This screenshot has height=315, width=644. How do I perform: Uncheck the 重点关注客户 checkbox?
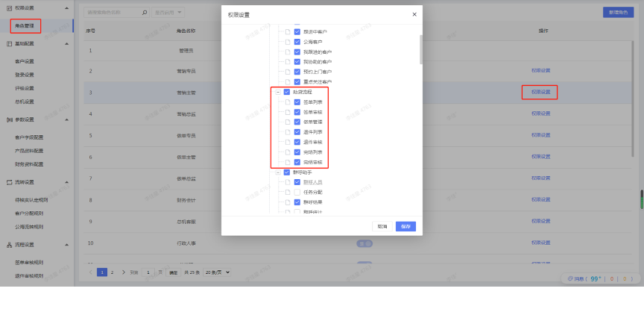tap(297, 82)
